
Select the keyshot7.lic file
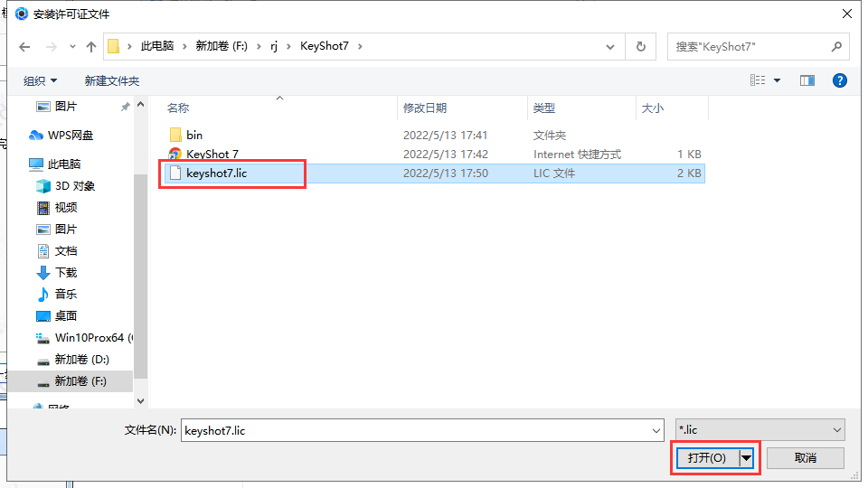coord(435,174)
